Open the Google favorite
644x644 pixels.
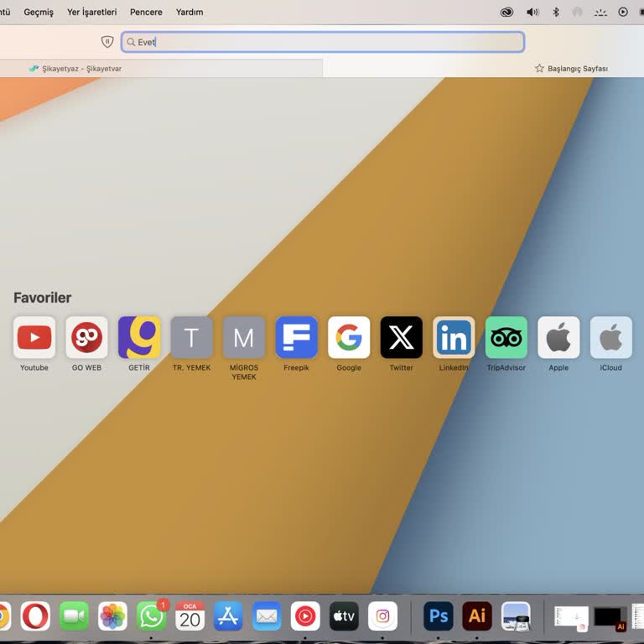[349, 337]
